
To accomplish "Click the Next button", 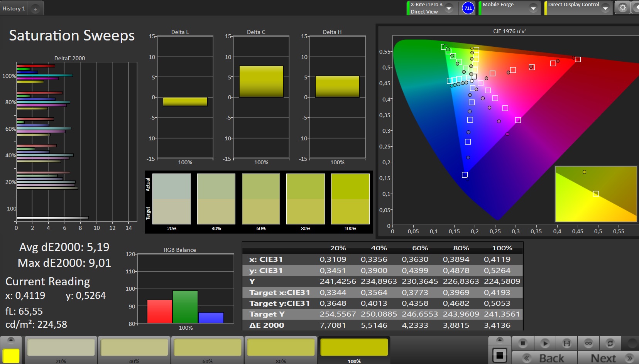I will click(610, 358).
